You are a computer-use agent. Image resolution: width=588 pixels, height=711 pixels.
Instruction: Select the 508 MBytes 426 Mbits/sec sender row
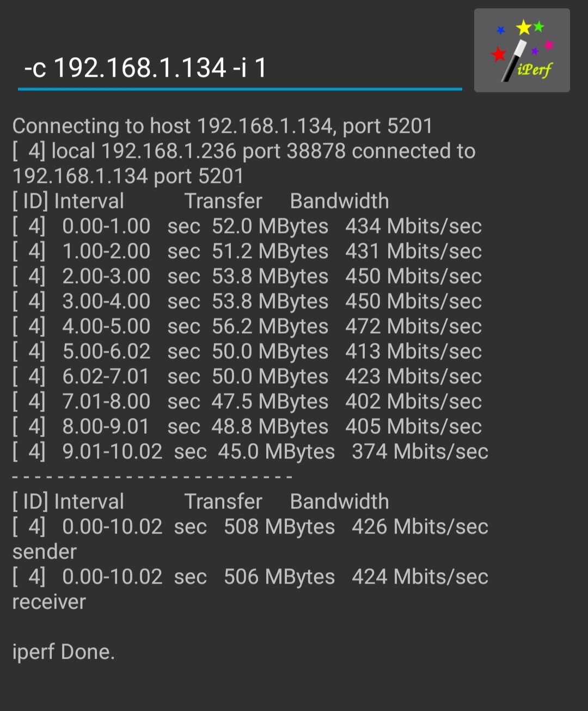coord(250,539)
